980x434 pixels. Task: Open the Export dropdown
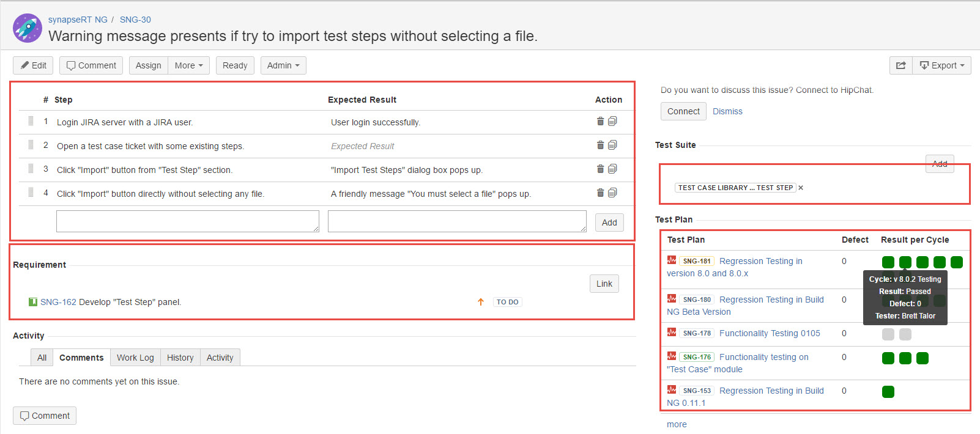click(942, 65)
